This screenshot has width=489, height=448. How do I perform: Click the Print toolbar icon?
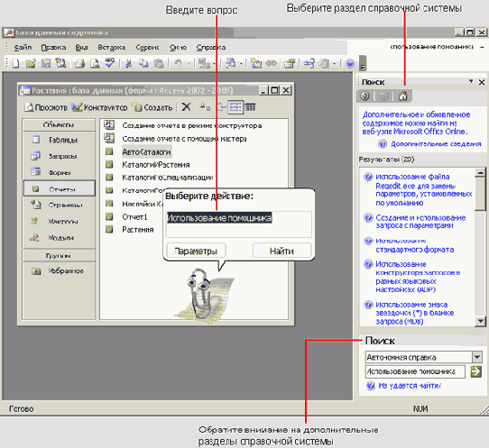[x=79, y=64]
